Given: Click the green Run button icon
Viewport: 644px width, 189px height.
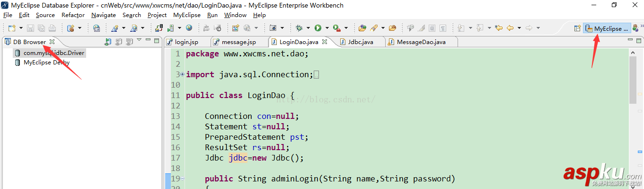Looking at the screenshot, I should (x=318, y=28).
